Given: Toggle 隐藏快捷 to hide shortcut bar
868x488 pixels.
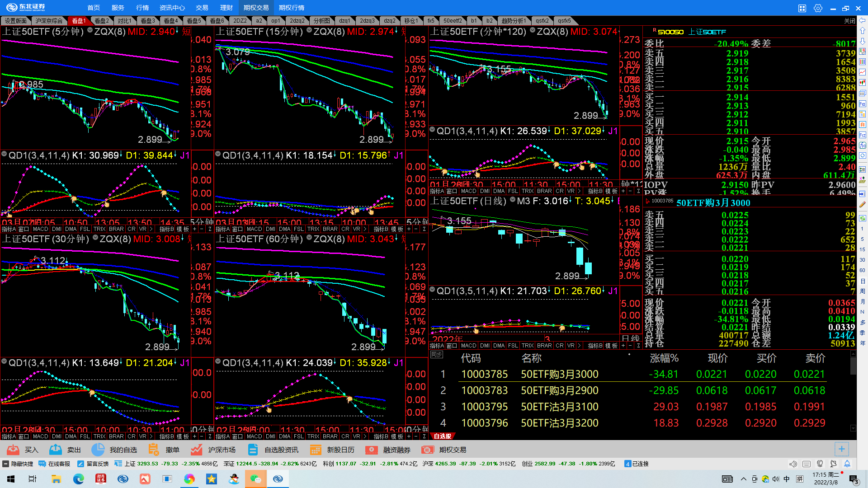Looking at the screenshot, I should pyautogui.click(x=18, y=464).
